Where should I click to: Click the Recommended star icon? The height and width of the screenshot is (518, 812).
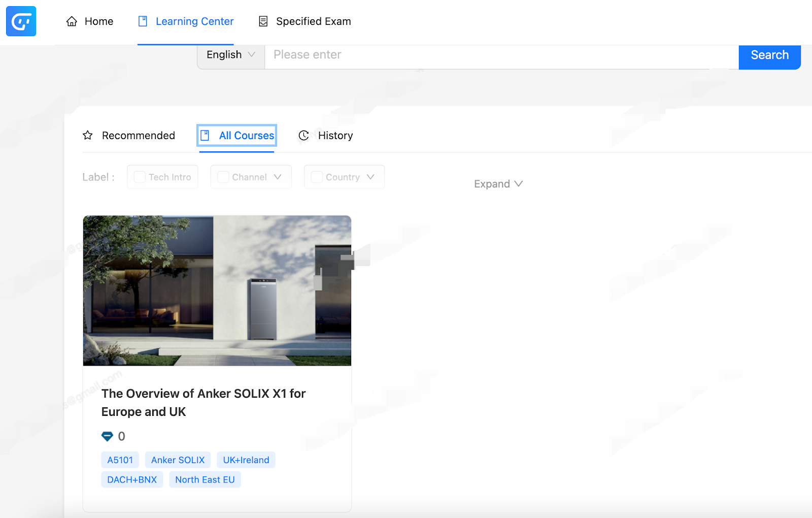[x=88, y=135]
